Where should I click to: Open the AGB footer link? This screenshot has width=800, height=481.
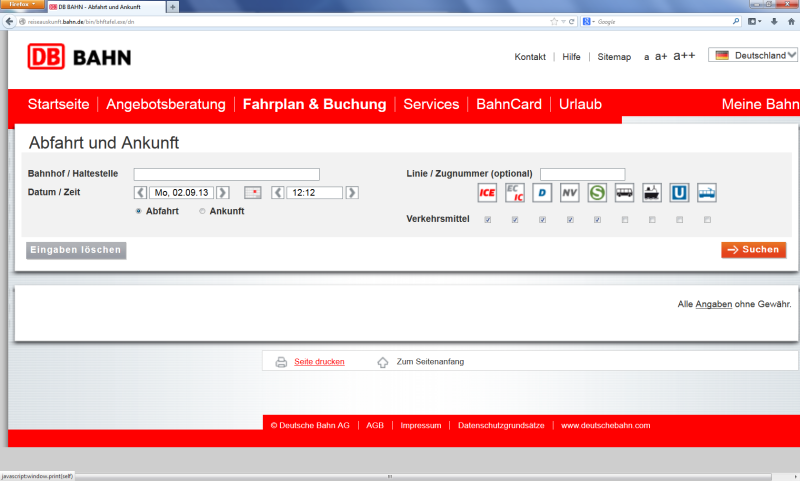tap(375, 425)
